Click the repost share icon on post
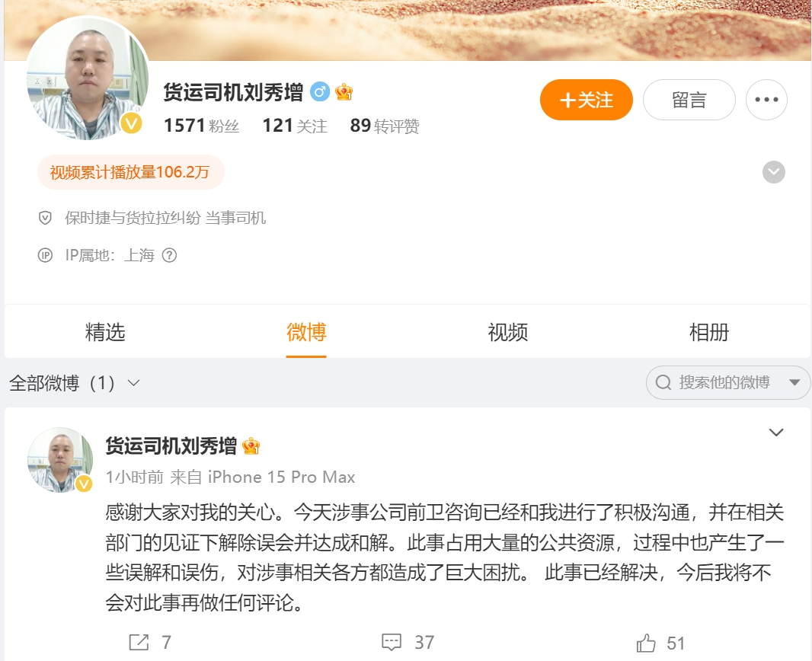The image size is (812, 661). [139, 643]
